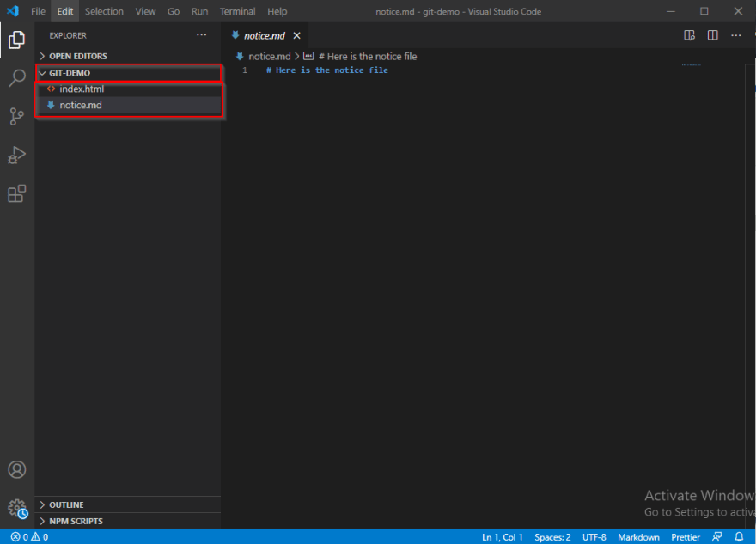This screenshot has height=544, width=756.
Task: Open preview to the side icon
Action: [690, 35]
